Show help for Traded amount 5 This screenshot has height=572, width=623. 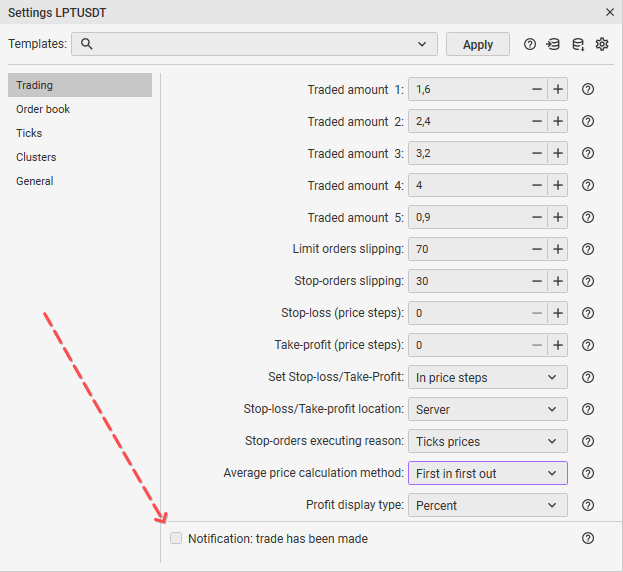click(x=588, y=217)
